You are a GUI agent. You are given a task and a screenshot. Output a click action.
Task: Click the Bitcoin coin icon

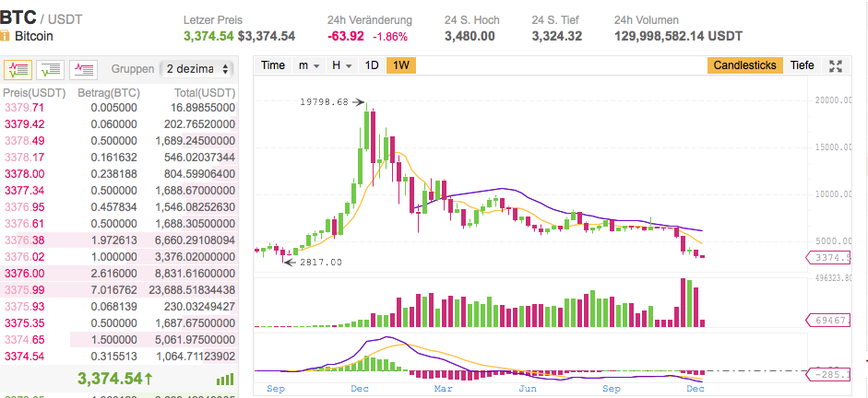point(6,36)
